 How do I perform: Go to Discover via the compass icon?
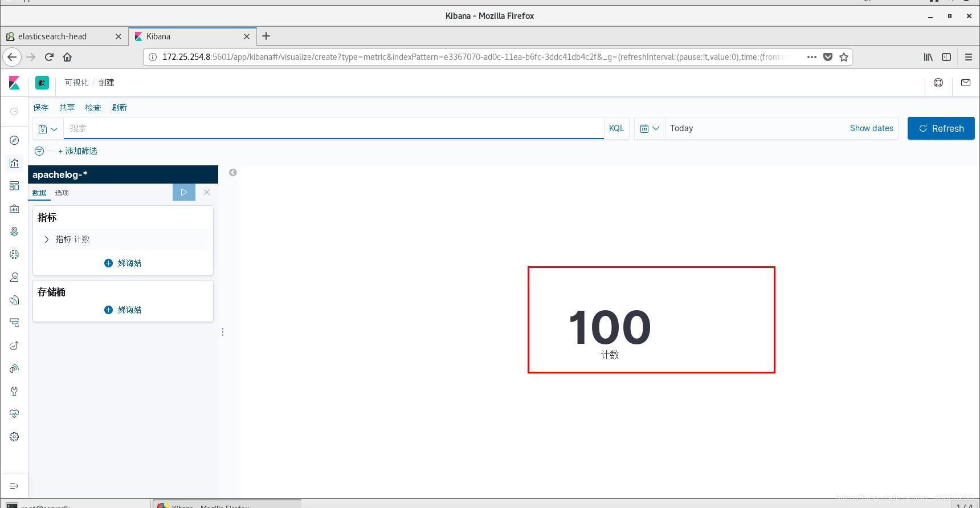click(x=14, y=140)
